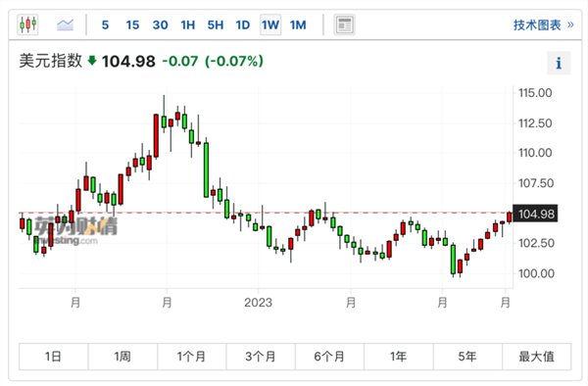This screenshot has height=386, width=588.
Task: Choose the 30 minute interval
Action: [x=160, y=24]
